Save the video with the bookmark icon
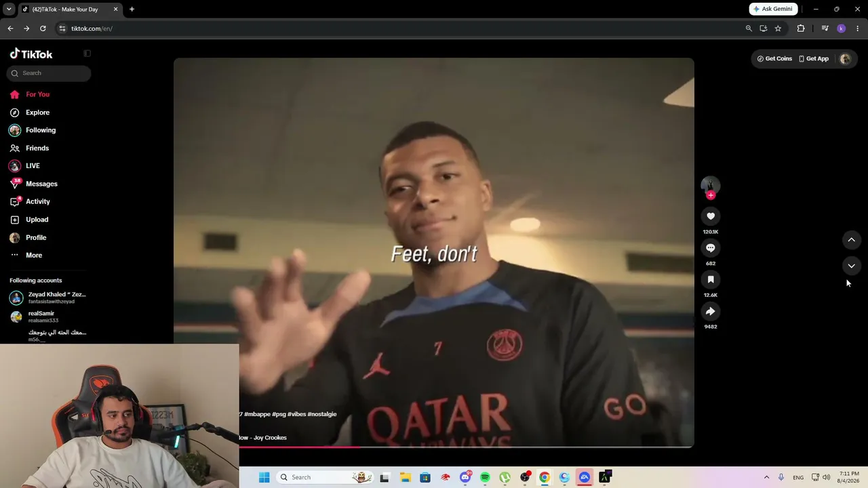868x488 pixels. (711, 279)
